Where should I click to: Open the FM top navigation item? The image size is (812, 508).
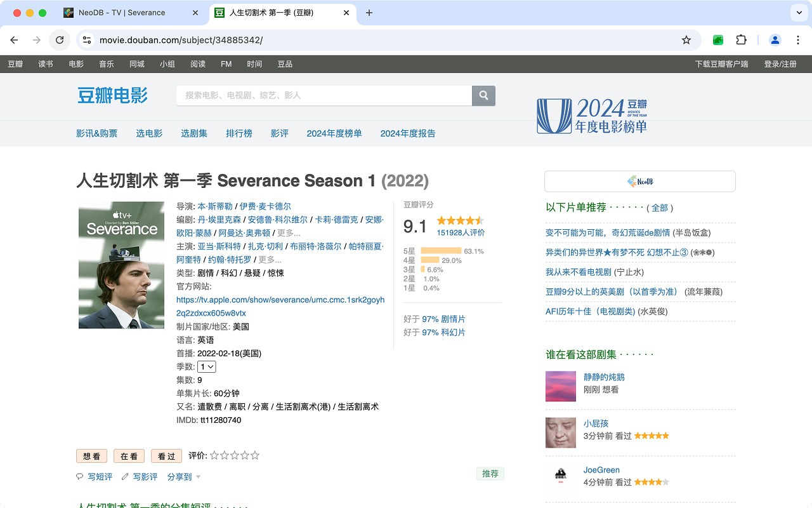click(x=226, y=64)
